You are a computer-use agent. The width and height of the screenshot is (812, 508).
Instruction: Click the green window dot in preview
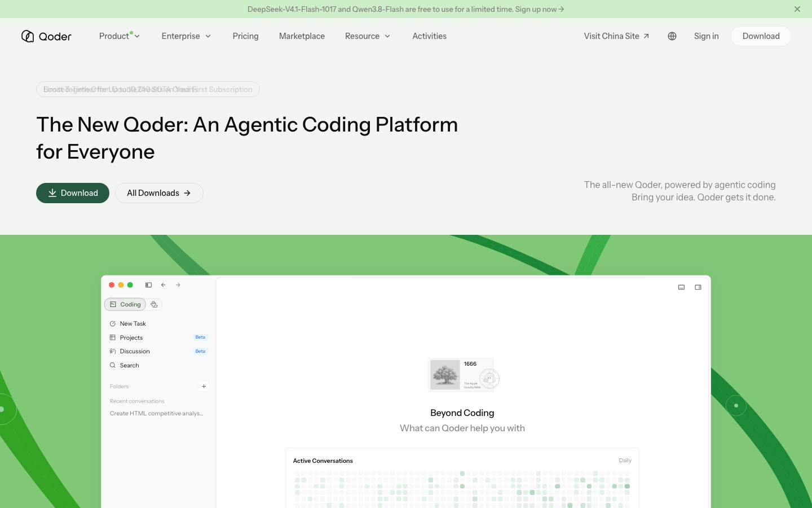pos(130,285)
